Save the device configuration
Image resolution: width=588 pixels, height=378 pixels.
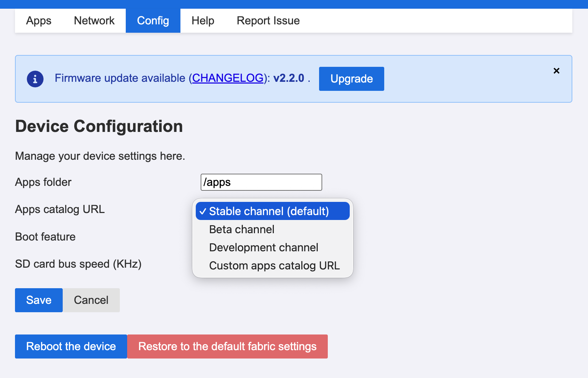coord(38,300)
